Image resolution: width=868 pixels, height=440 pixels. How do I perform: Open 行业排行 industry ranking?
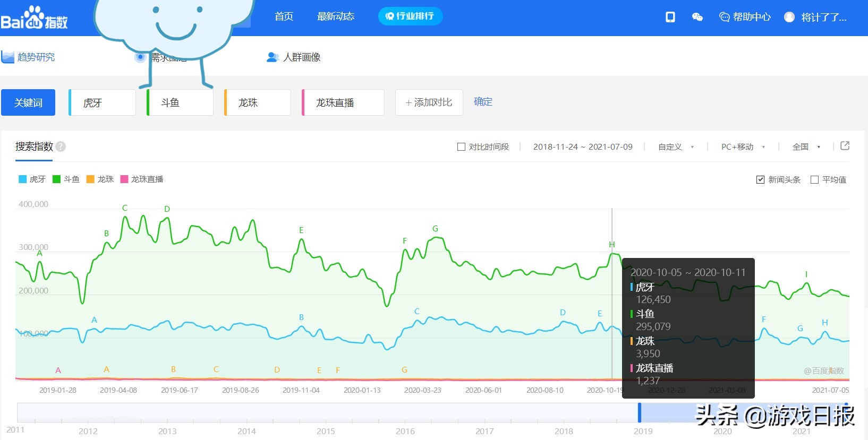(x=410, y=16)
